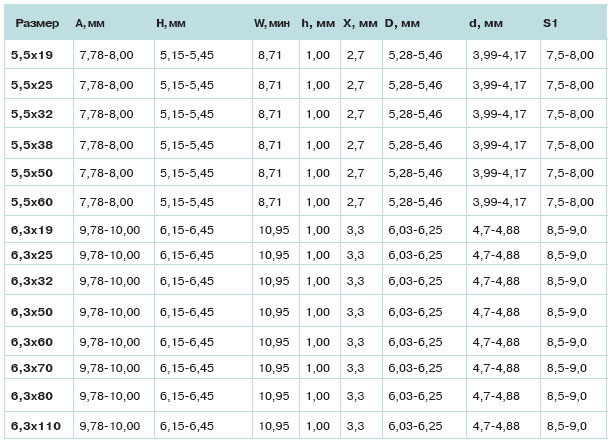Click the 5,5x60 row label
Viewport: 611px width, 443px height.
tap(32, 202)
